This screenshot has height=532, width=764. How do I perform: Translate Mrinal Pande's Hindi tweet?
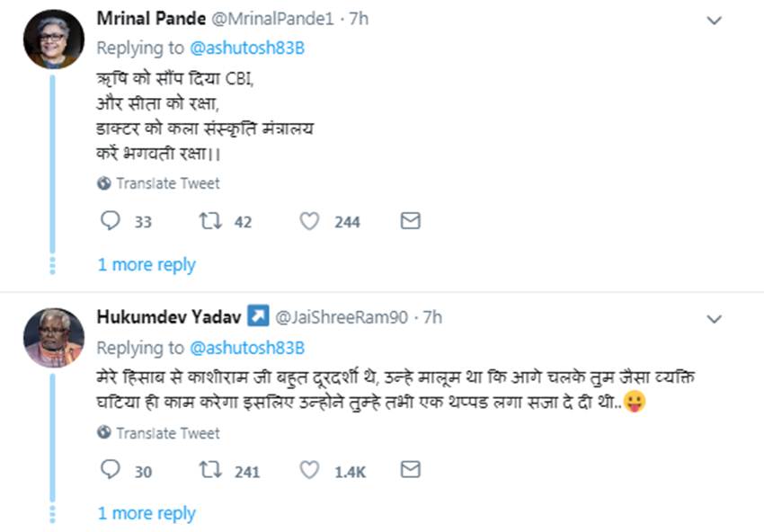point(167,183)
